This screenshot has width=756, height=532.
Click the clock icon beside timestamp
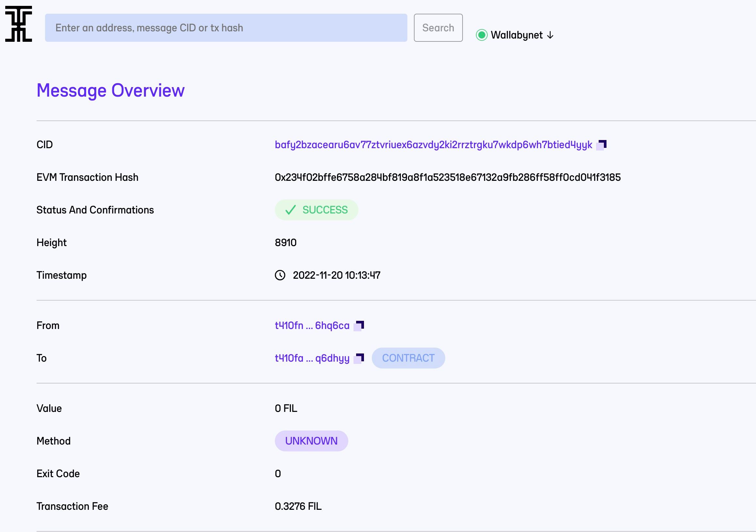pos(280,275)
